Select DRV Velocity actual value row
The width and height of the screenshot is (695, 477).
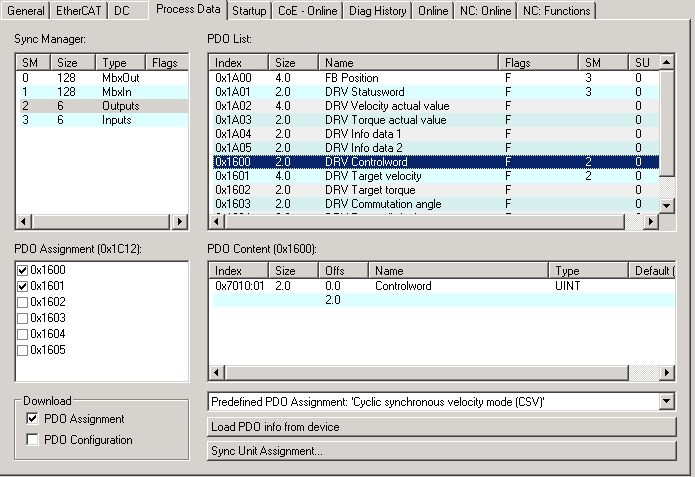[x=434, y=106]
